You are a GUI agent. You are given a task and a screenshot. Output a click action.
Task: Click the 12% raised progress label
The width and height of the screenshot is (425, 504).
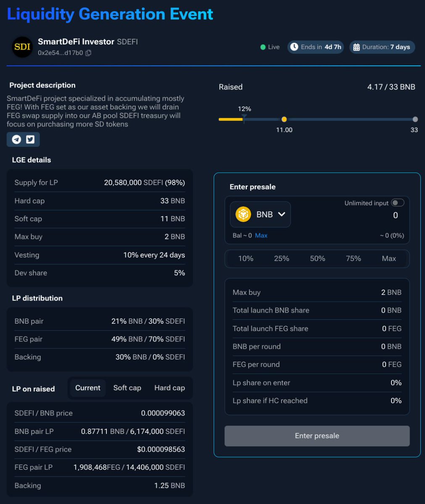244,109
